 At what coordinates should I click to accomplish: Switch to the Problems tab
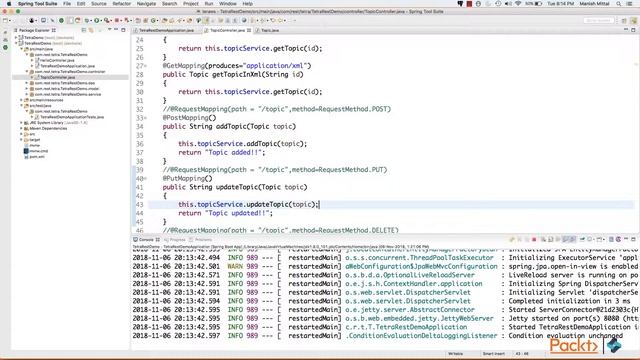(x=201, y=240)
